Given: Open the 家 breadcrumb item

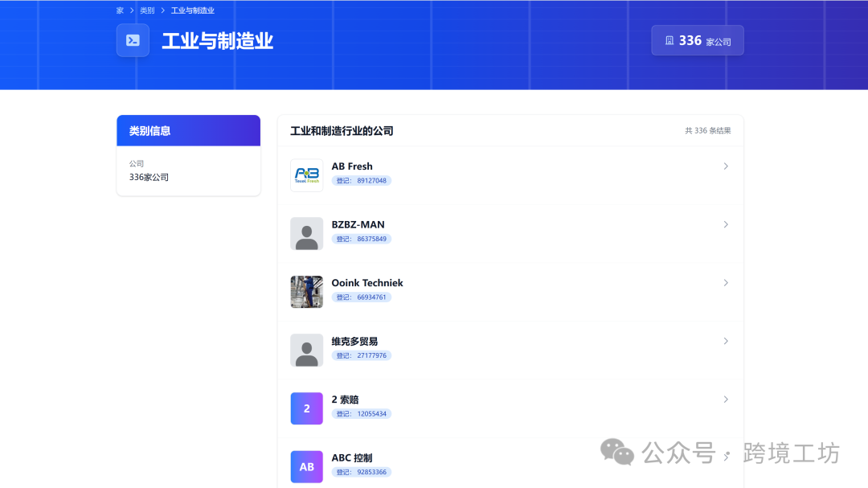Looking at the screenshot, I should coord(118,10).
